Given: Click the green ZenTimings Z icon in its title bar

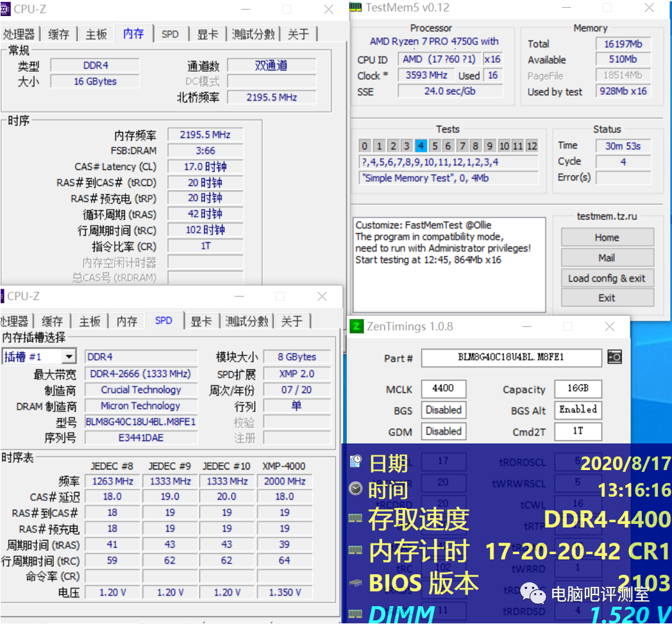Looking at the screenshot, I should tap(357, 326).
